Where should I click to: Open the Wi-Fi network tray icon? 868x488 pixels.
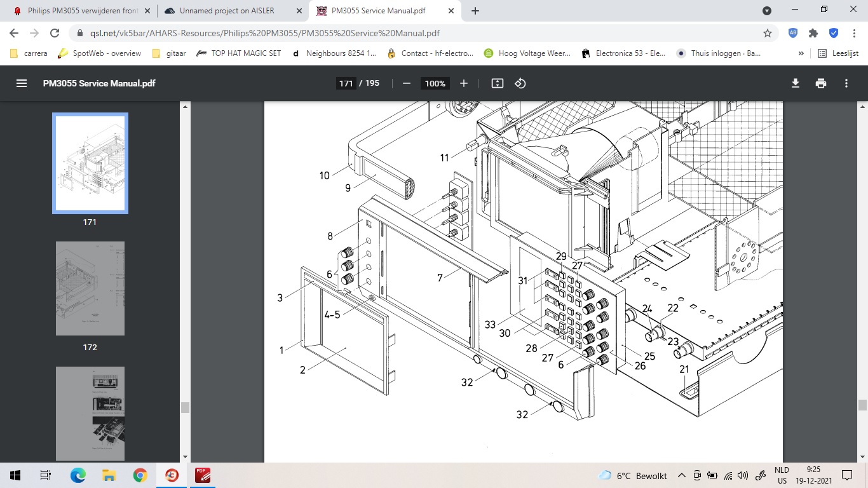coord(728,475)
